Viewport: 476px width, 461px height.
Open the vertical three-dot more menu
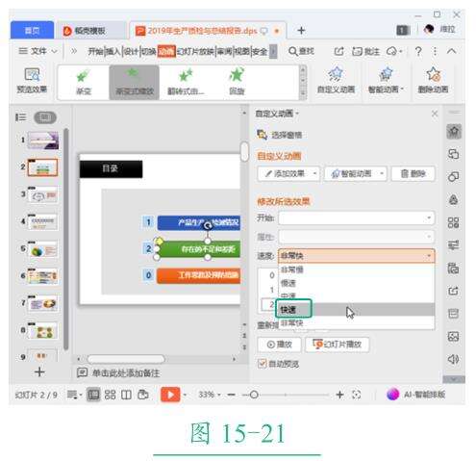(x=435, y=51)
